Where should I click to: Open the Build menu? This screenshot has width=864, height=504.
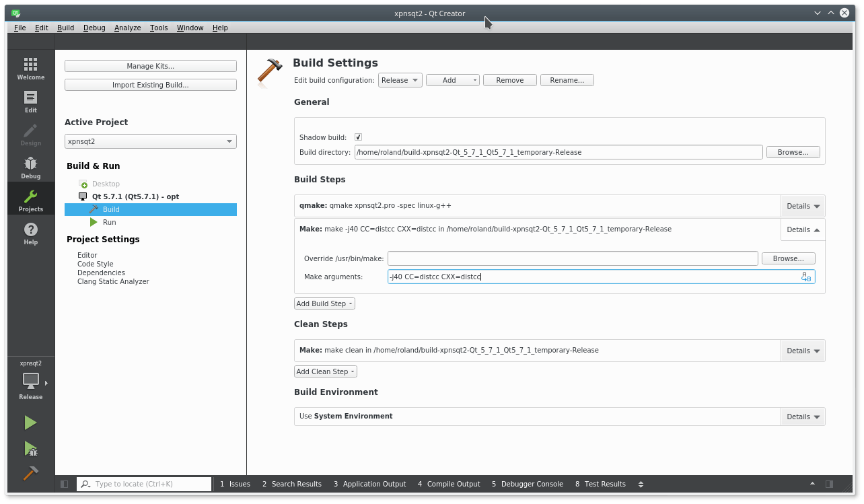[x=66, y=28]
